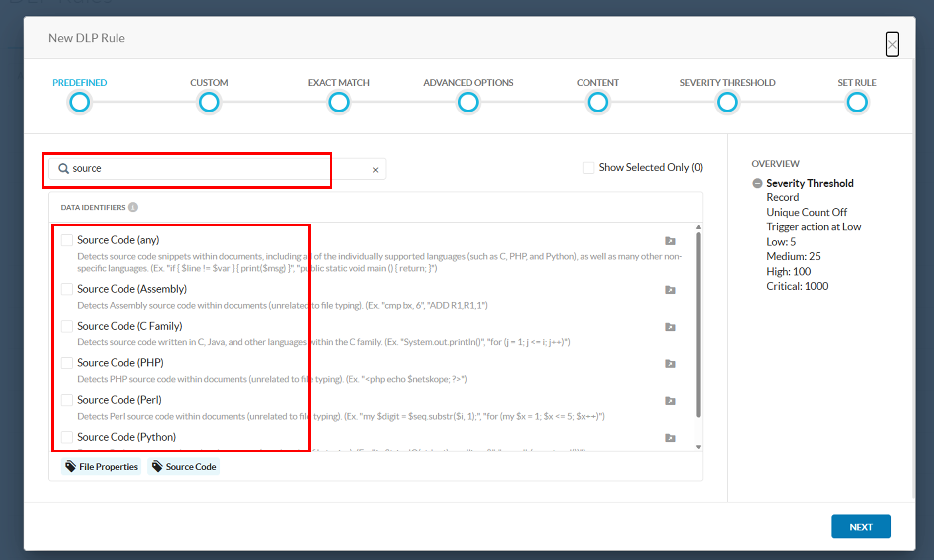Open the folder icon beside Source Code (Python)
The width and height of the screenshot is (934, 560).
point(670,438)
